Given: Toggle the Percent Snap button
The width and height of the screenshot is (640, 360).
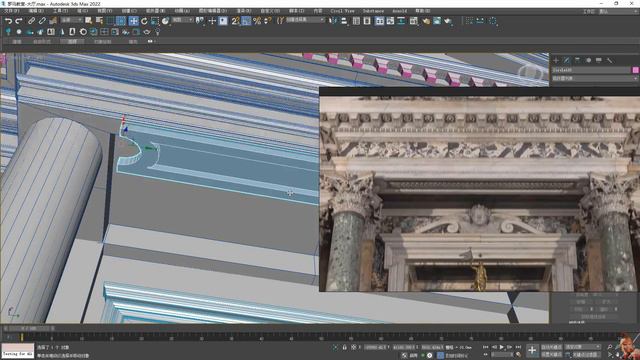Looking at the screenshot, I should (257, 21).
